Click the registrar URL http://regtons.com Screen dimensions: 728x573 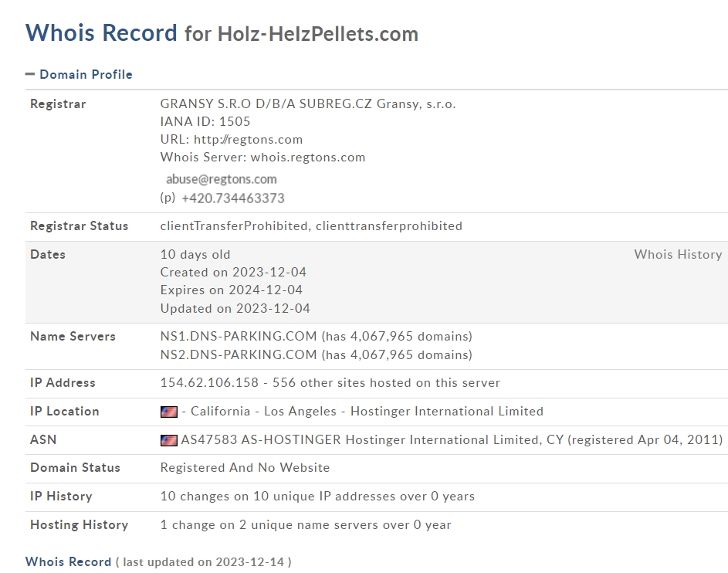tap(248, 139)
